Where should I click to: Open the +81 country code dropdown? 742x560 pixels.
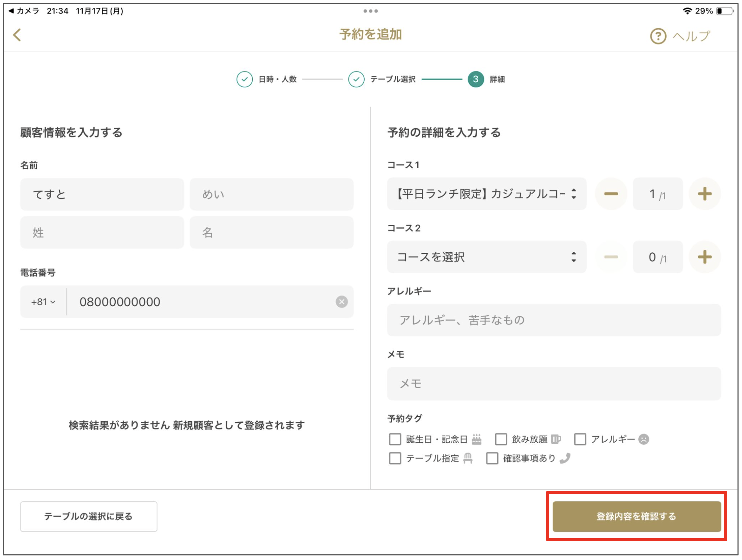(x=43, y=302)
